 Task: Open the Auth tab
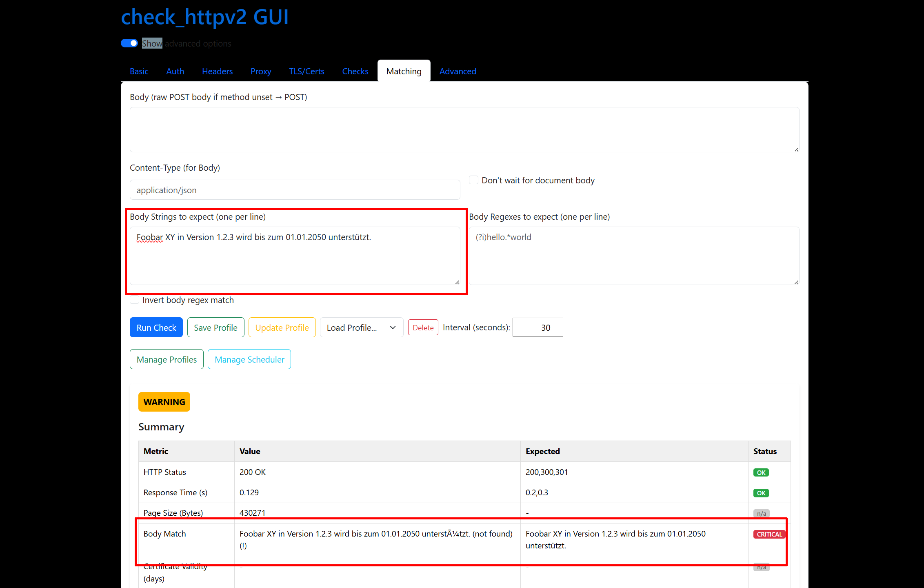point(175,71)
